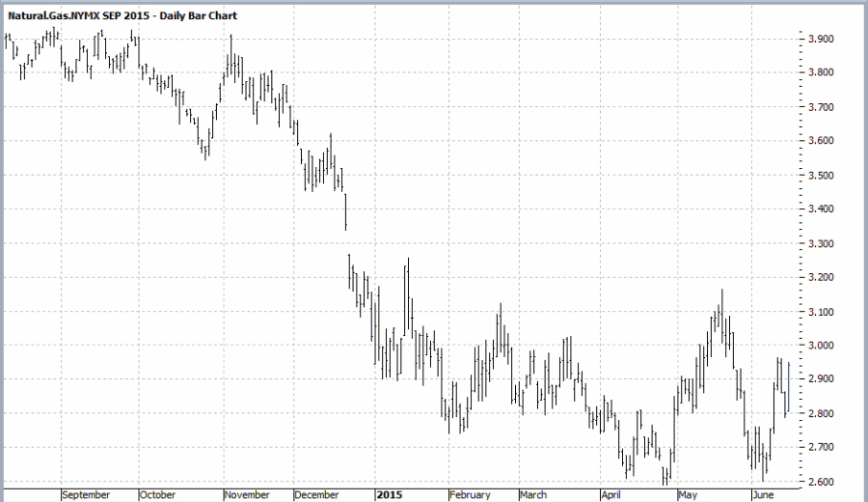Viewport: 868px width, 502px height.
Task: Select the 3.500 price axis label
Action: [x=821, y=175]
